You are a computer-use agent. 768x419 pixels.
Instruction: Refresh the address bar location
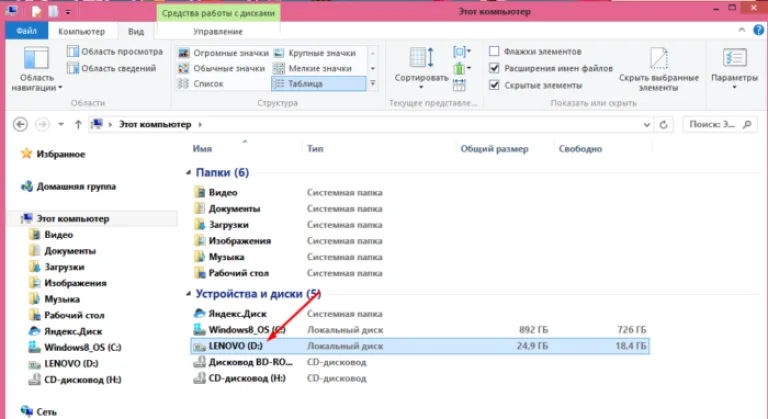[x=663, y=124]
